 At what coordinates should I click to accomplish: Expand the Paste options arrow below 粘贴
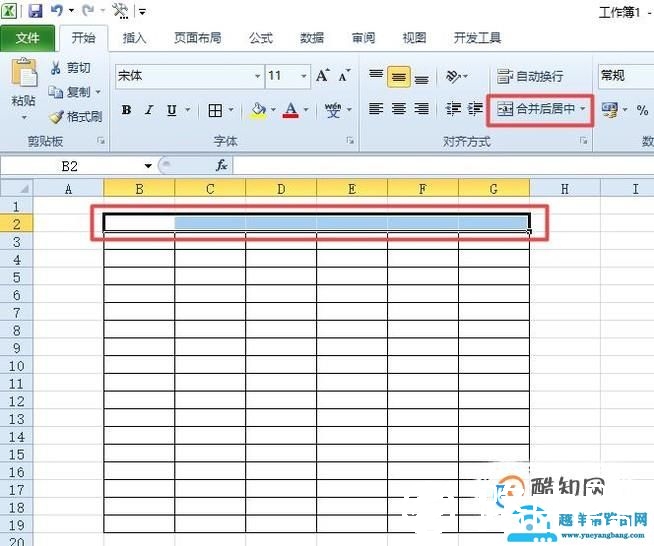[24, 118]
